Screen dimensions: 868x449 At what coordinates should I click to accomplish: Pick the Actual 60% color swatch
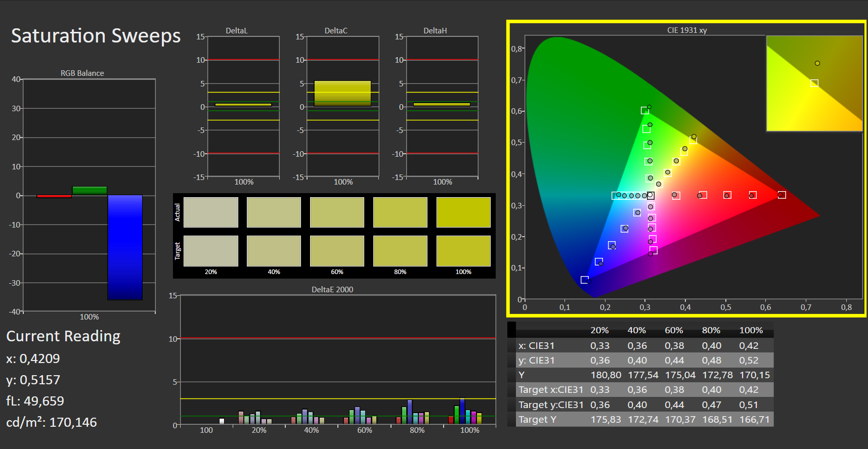click(337, 212)
